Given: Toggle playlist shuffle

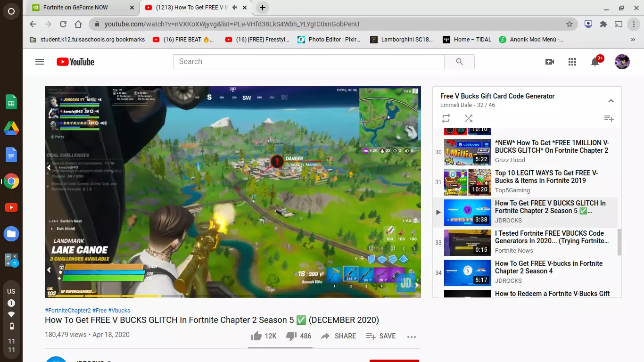Looking at the screenshot, I should [x=468, y=118].
